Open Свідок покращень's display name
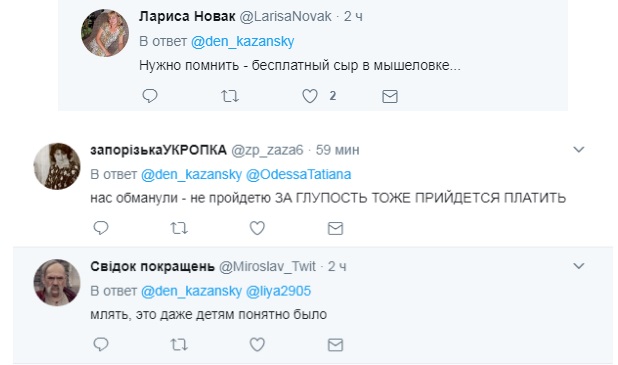 153,266
